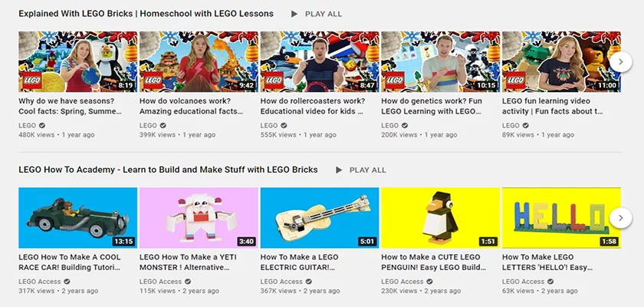Click verified badge beside LEGO under seasons video
644x307 pixels.
pos(42,126)
